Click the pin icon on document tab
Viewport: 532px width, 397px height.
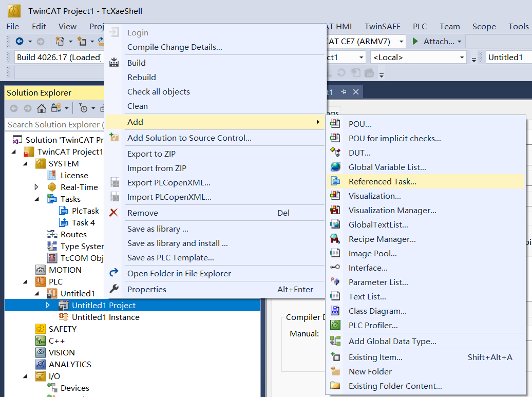[344, 91]
